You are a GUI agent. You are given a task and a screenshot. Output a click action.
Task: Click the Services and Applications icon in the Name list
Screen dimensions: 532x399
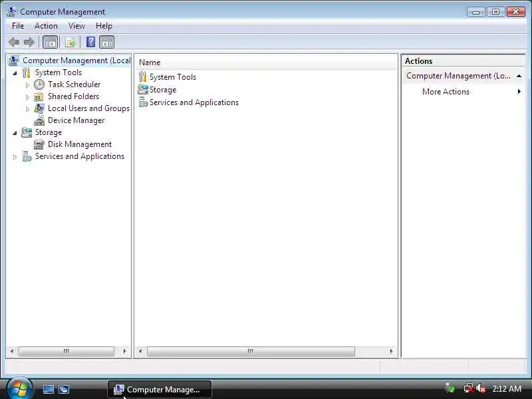coord(143,102)
